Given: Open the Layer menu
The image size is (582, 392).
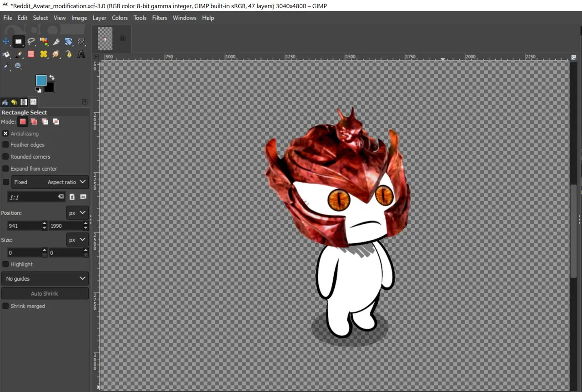Looking at the screenshot, I should click(x=99, y=18).
